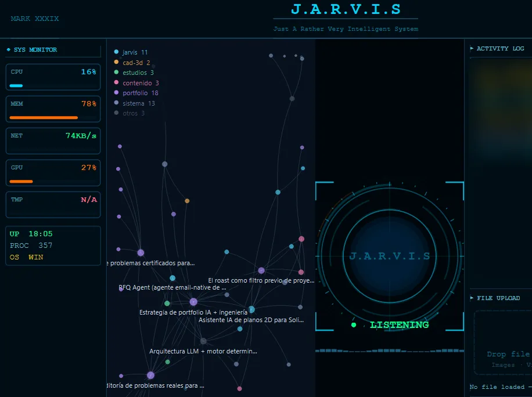Image resolution: width=532 pixels, height=397 pixels.
Task: Select node RFQ Agent (agente email-native)
Action: 172,278
